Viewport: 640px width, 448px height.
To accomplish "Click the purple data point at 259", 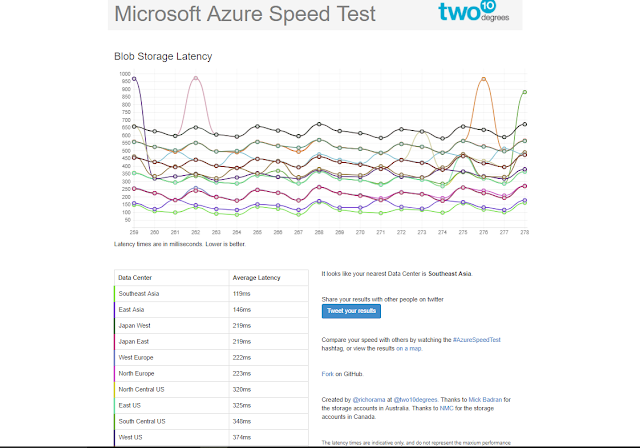I will coord(135,79).
